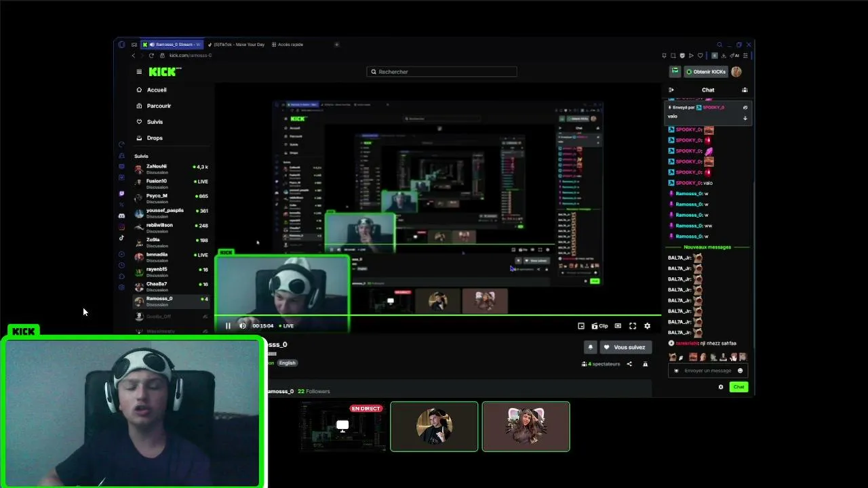The image size is (868, 488).
Task: Send message with the Chat button
Action: pos(738,387)
